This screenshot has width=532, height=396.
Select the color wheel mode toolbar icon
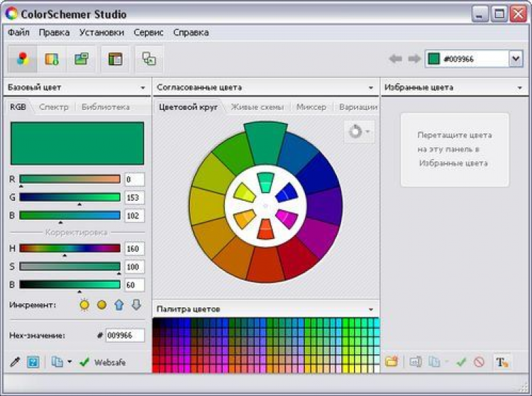(23, 59)
